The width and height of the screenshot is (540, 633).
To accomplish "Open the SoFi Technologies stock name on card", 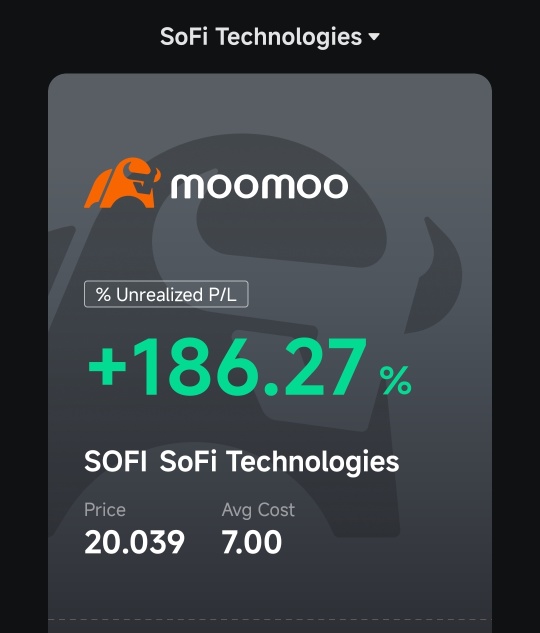I will pos(279,462).
